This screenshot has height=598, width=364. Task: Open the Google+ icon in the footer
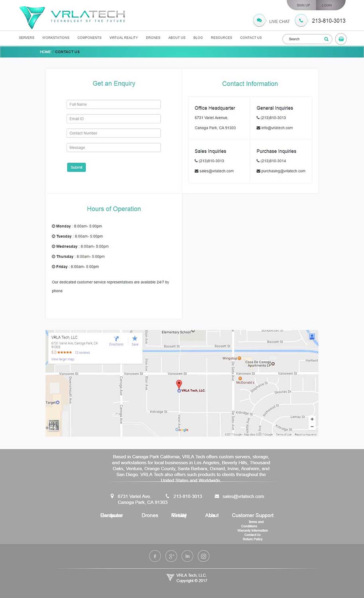coord(171,556)
